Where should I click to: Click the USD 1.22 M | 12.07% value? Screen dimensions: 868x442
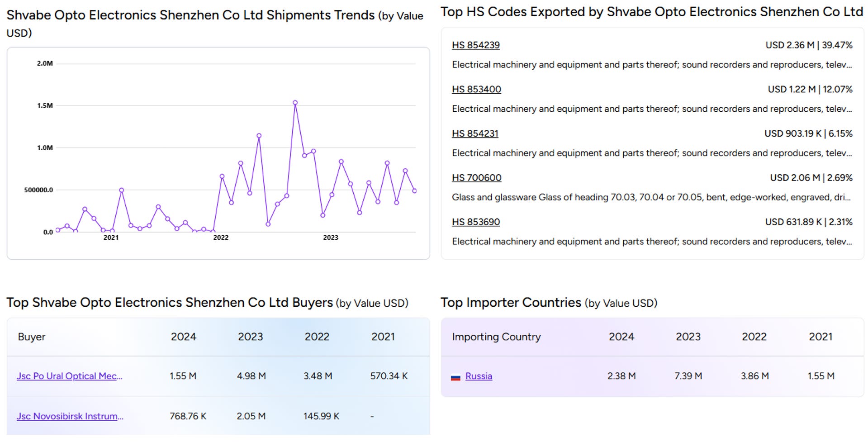click(810, 90)
